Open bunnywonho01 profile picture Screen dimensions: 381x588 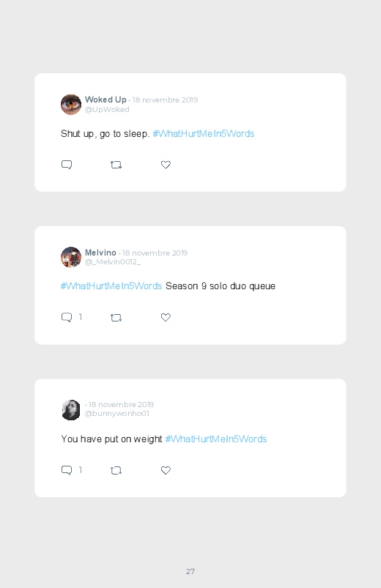tap(71, 410)
